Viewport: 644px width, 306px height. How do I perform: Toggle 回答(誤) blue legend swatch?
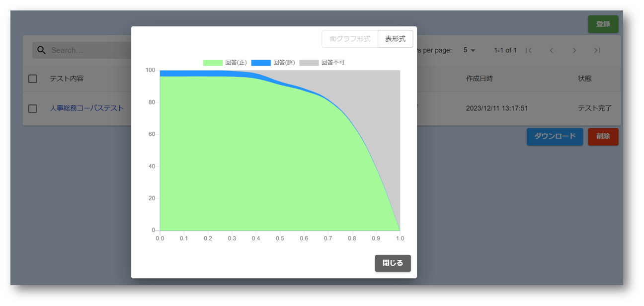pyautogui.click(x=261, y=63)
